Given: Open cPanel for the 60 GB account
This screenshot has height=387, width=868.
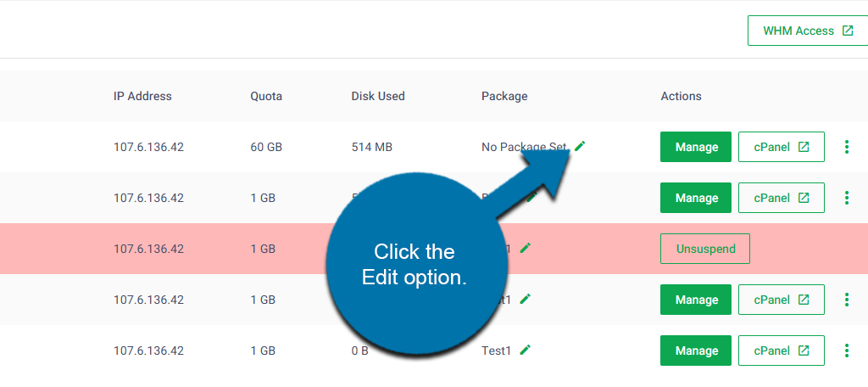Looking at the screenshot, I should [x=781, y=147].
